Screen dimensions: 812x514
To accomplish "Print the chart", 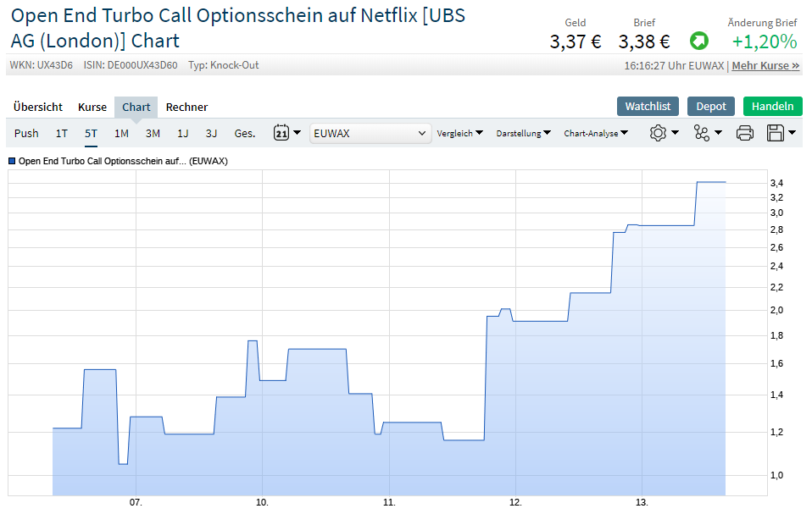I will (x=744, y=133).
